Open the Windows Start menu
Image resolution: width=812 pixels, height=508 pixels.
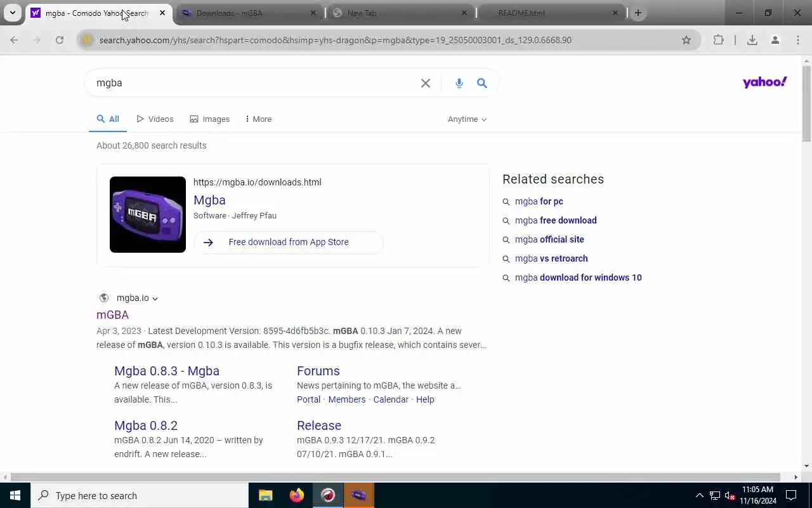15,495
